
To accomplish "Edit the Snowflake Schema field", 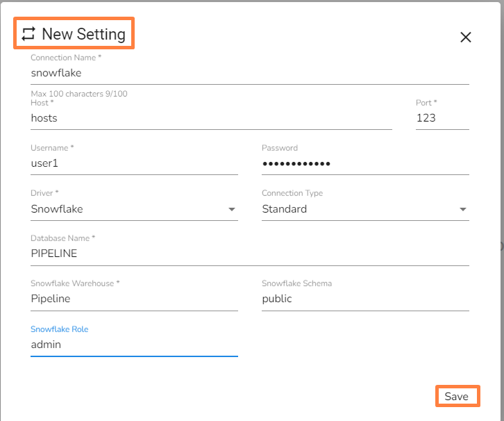I will point(364,299).
